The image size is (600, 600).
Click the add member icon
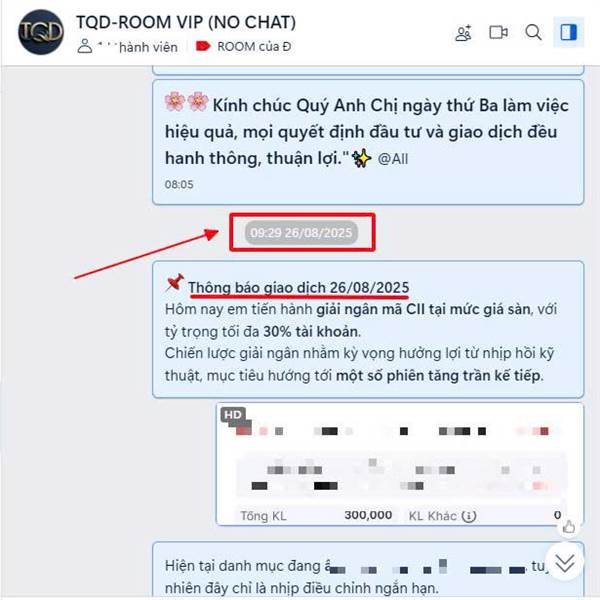click(463, 33)
